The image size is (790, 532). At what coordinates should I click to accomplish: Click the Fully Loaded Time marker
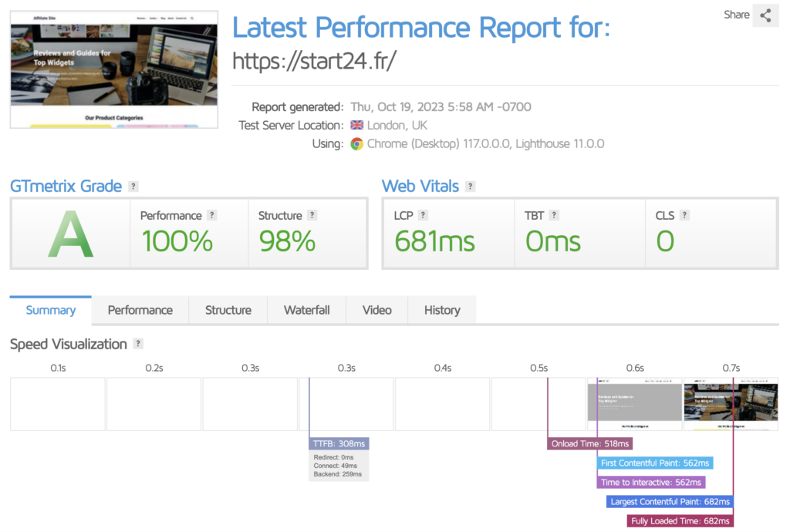[x=680, y=521]
